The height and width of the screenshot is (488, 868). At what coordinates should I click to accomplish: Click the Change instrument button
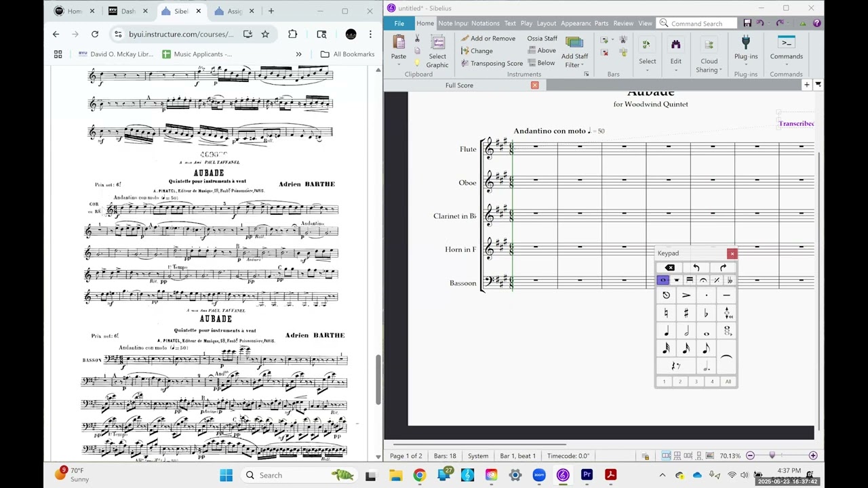coord(477,51)
